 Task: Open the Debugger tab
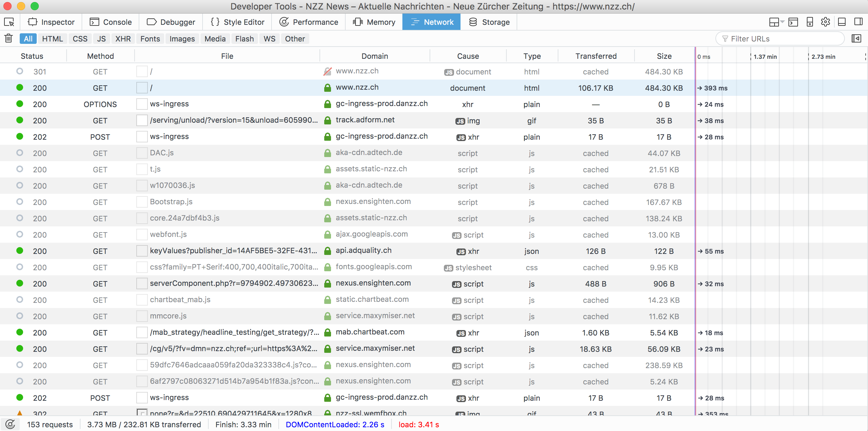tap(171, 22)
